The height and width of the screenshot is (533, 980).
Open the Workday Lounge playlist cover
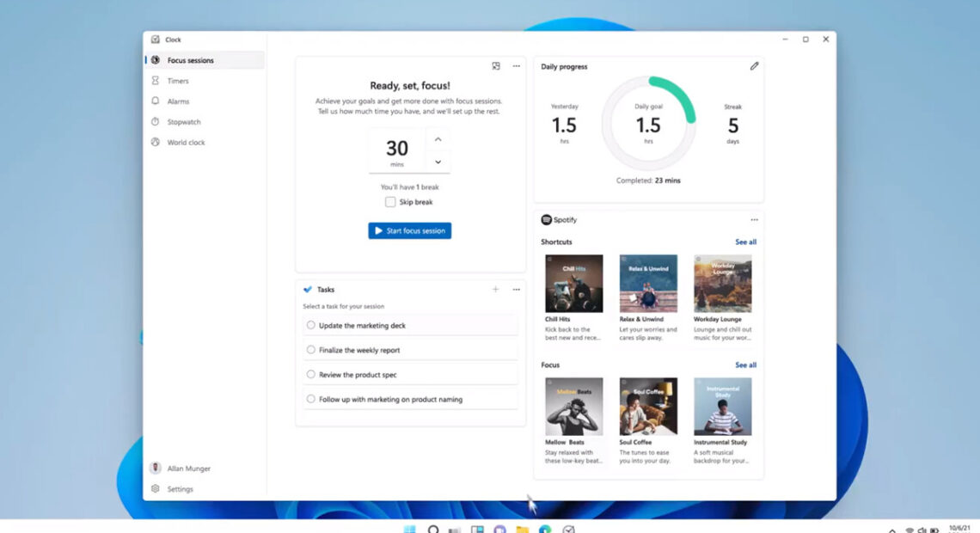coord(722,283)
